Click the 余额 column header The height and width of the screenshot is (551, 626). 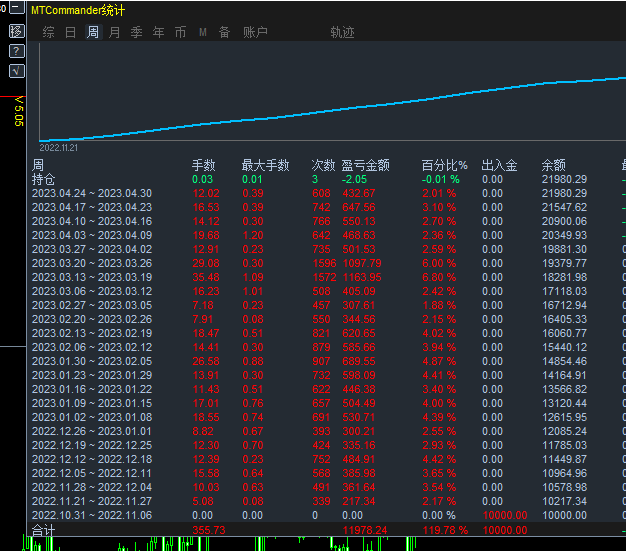(x=553, y=165)
